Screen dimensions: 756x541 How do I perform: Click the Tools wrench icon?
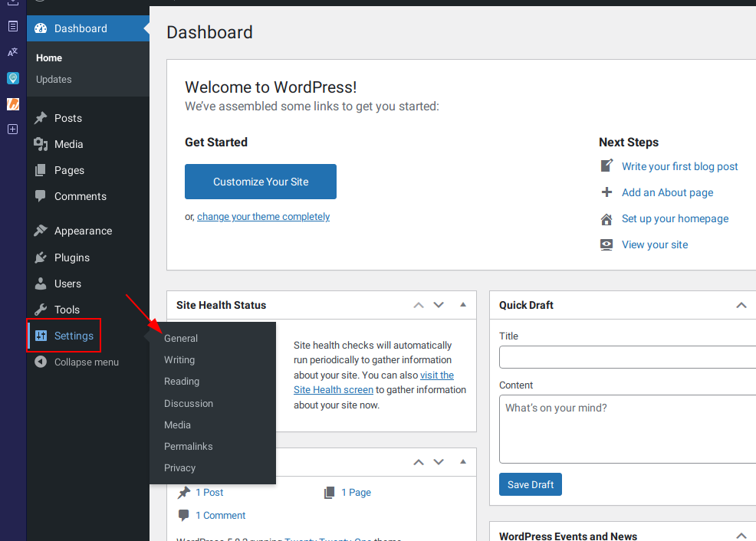(x=41, y=310)
